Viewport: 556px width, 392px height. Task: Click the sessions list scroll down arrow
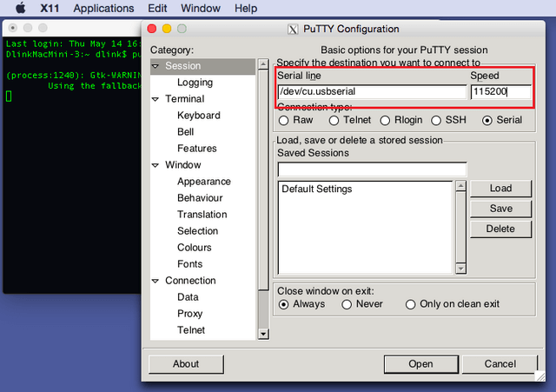460,269
